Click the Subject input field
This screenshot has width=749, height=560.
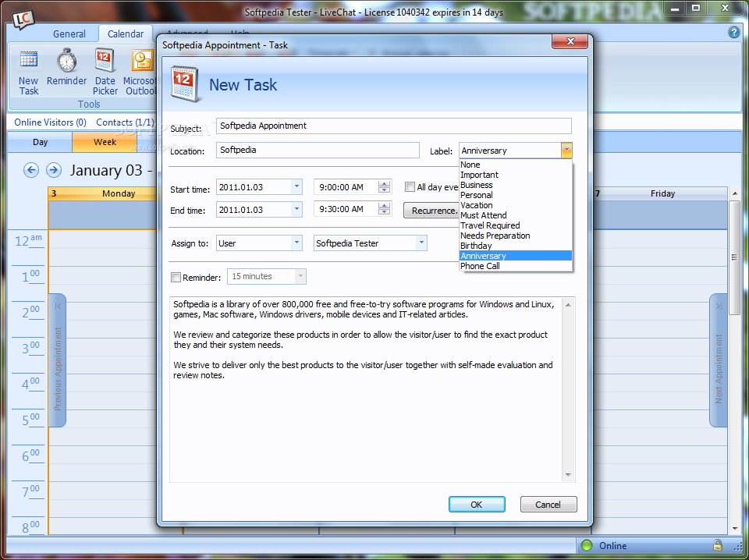tap(393, 126)
